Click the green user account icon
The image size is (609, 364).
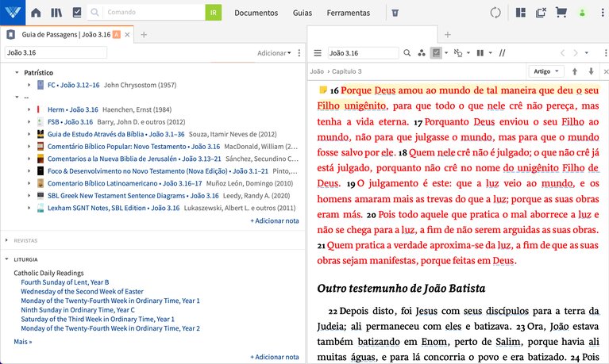[582, 13]
